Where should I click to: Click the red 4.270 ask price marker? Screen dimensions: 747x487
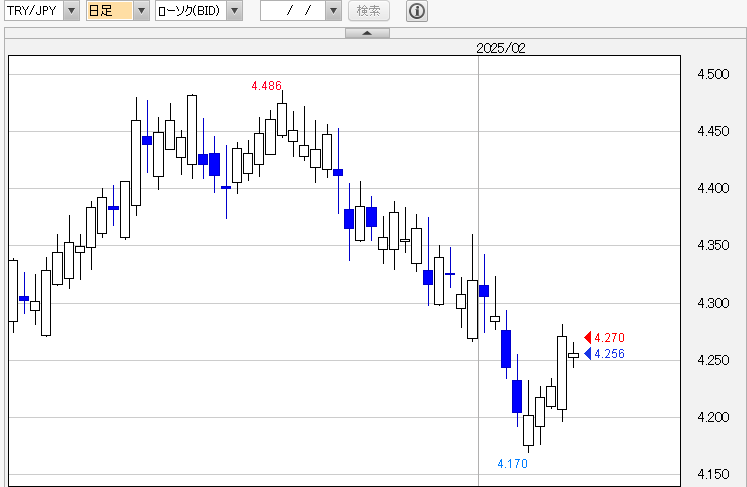604,337
